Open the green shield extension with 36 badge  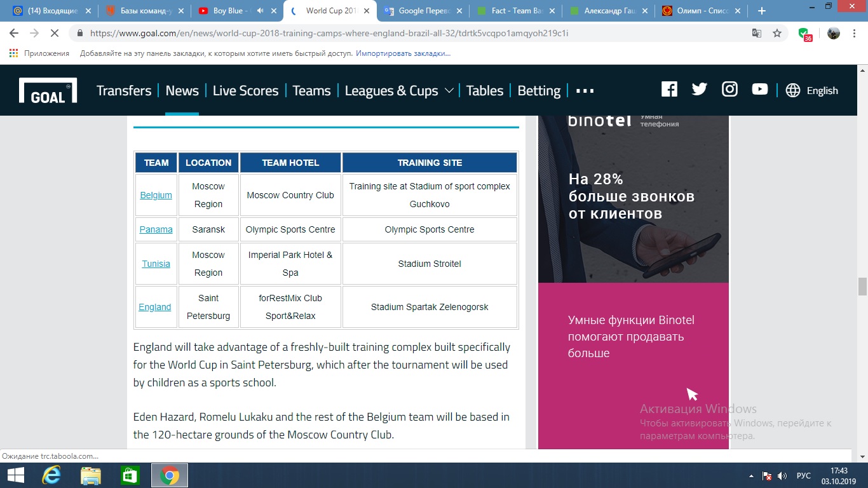[804, 34]
